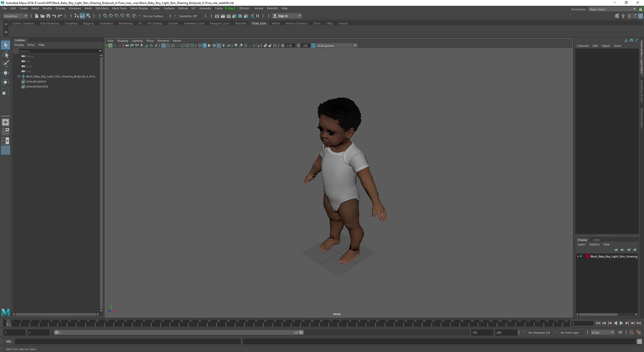The width and height of the screenshot is (644, 352).
Task: Toggle auto keyframe button
Action: point(631,332)
